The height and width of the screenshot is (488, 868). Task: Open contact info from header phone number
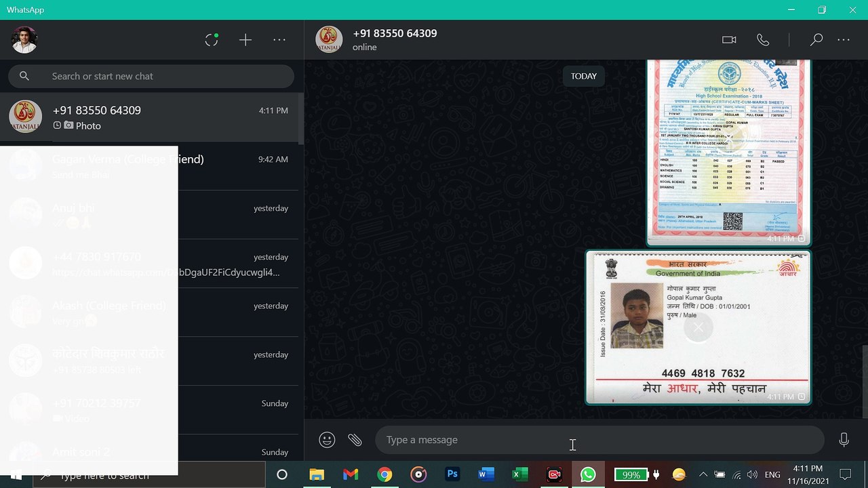(395, 33)
